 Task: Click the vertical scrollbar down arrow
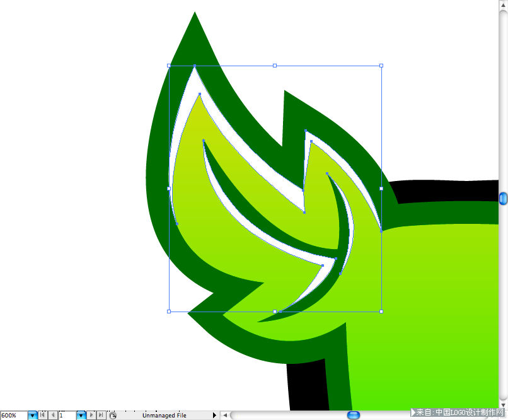pos(503,405)
